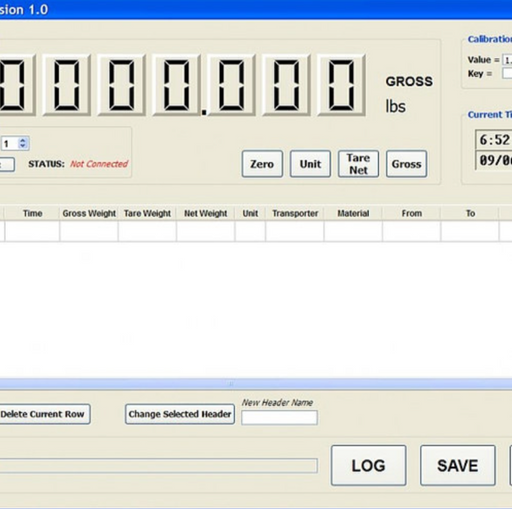This screenshot has height=509, width=512.
Task: Select the Gross Weight column header
Action: 89,213
